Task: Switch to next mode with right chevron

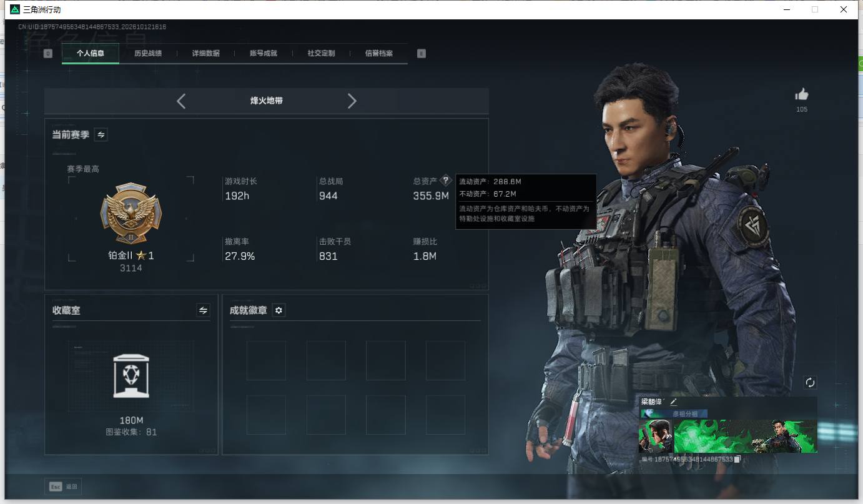Action: coord(352,101)
